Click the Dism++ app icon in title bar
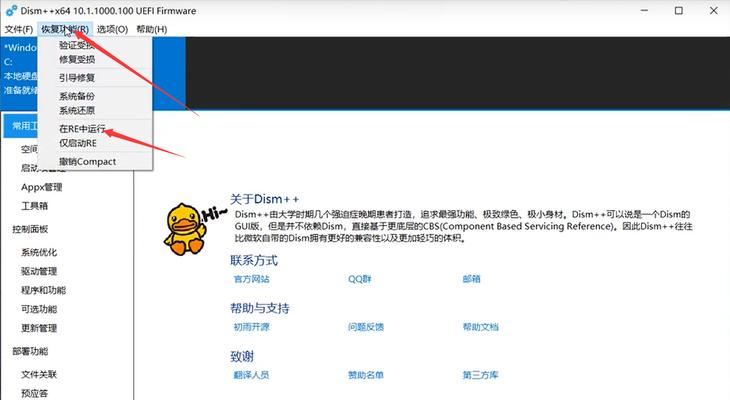Screen dimensions: 730x400 click(12, 10)
